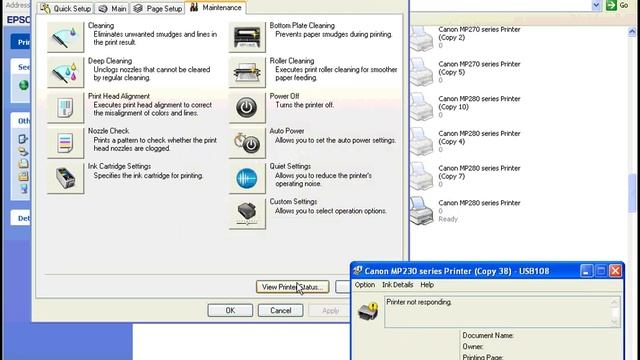Switch to the Quick Setup tab
The width and height of the screenshot is (640, 360).
[66, 9]
